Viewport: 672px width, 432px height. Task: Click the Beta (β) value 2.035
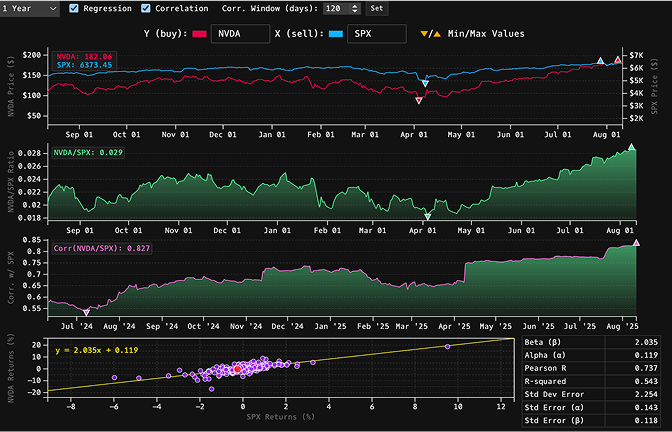tap(645, 342)
